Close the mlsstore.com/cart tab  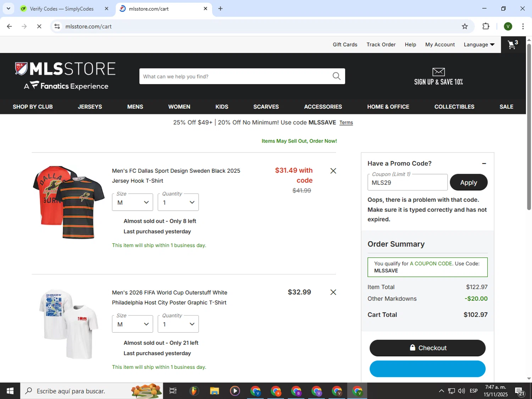click(205, 9)
